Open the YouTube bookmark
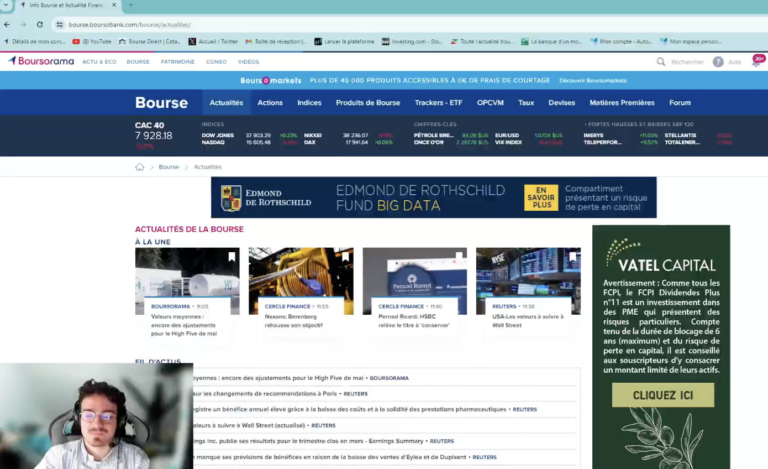The width and height of the screenshot is (768, 469). coord(92,42)
